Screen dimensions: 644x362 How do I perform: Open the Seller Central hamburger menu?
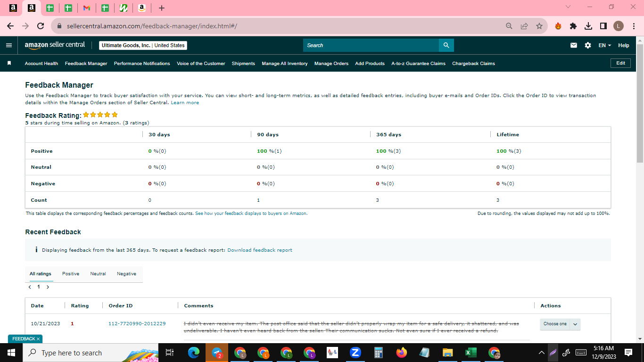click(x=8, y=45)
